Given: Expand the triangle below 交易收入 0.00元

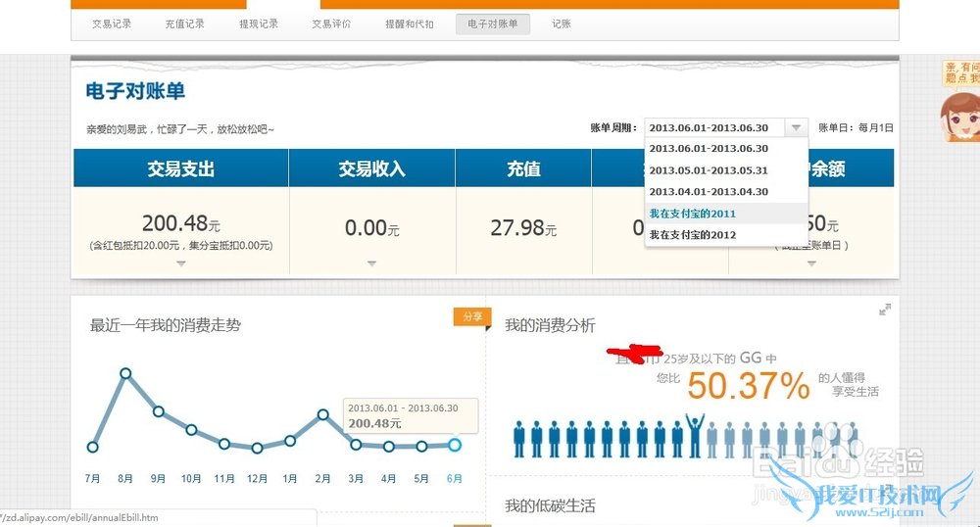Looking at the screenshot, I should point(371,263).
